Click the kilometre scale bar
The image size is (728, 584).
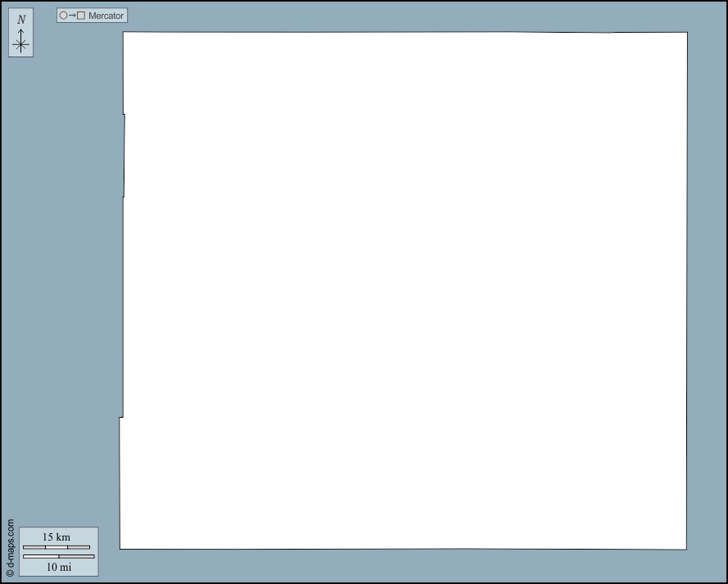click(57, 547)
